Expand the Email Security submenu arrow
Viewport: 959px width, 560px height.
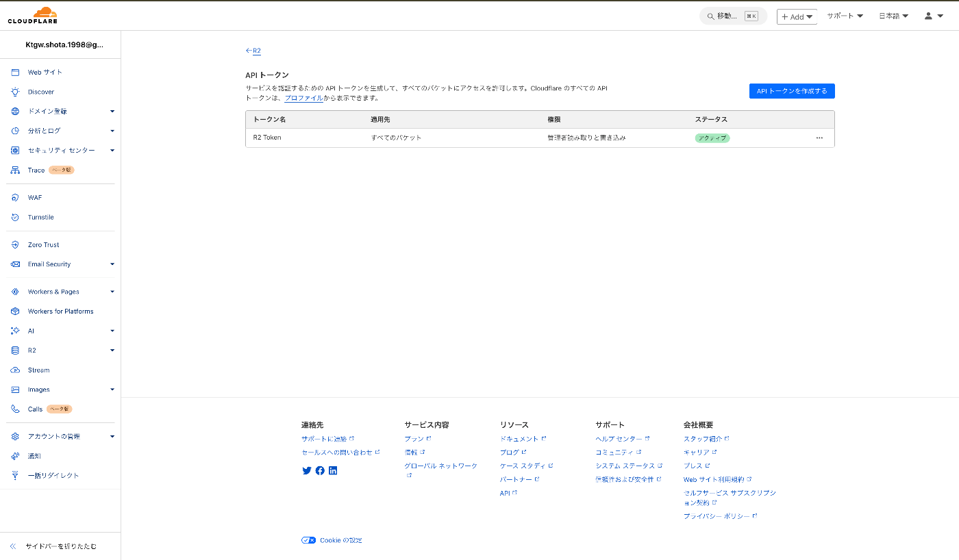112,264
